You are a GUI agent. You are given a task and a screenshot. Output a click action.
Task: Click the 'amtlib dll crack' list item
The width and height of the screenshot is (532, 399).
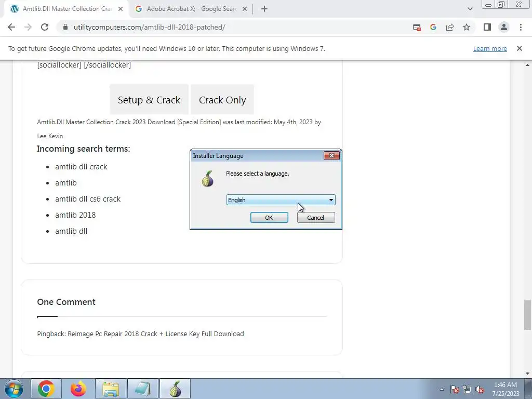(x=81, y=167)
